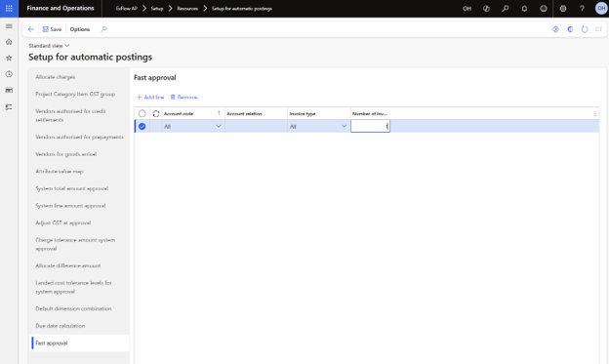Expand Standard view dropdown
Screen dimensions: 609x364
click(x=49, y=46)
